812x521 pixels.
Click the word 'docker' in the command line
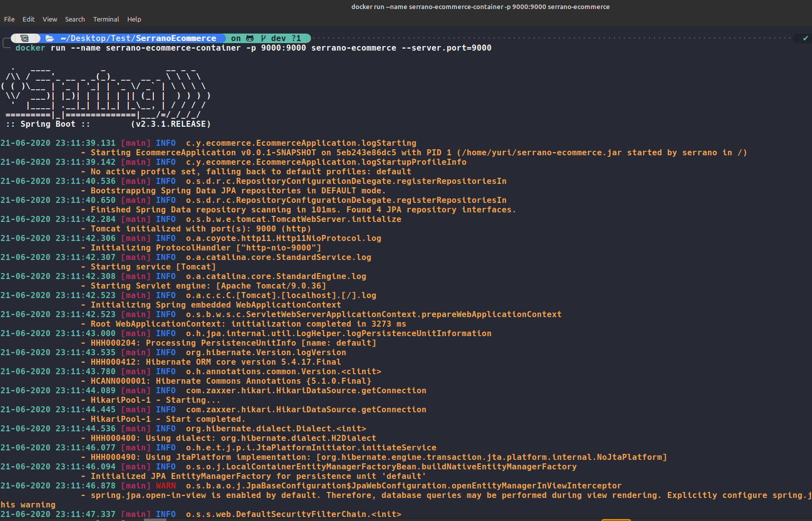click(x=31, y=48)
